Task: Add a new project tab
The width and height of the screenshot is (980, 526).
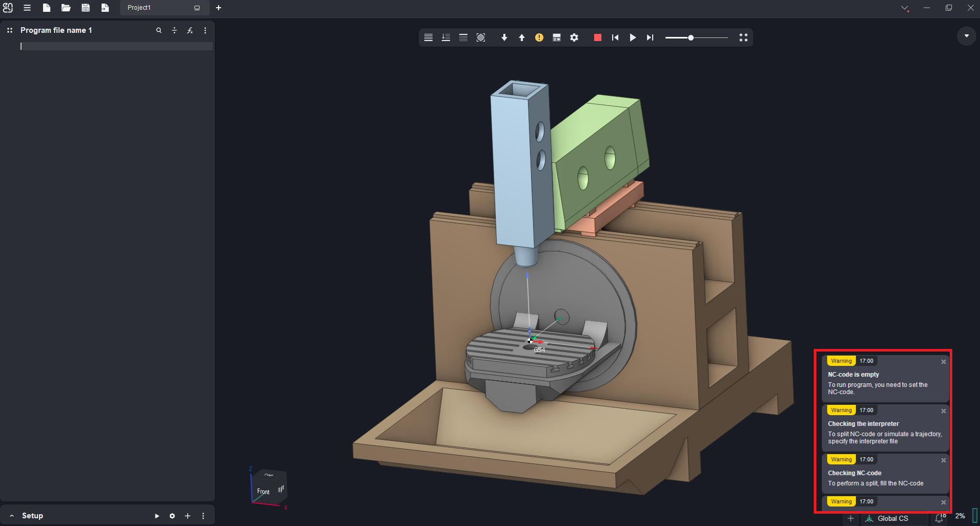Action: point(219,8)
